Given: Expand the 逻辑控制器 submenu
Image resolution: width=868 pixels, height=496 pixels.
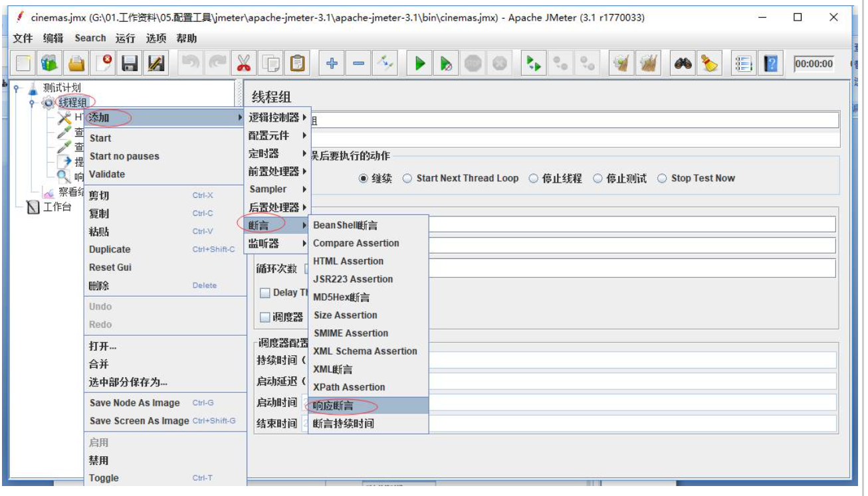Looking at the screenshot, I should (278, 118).
